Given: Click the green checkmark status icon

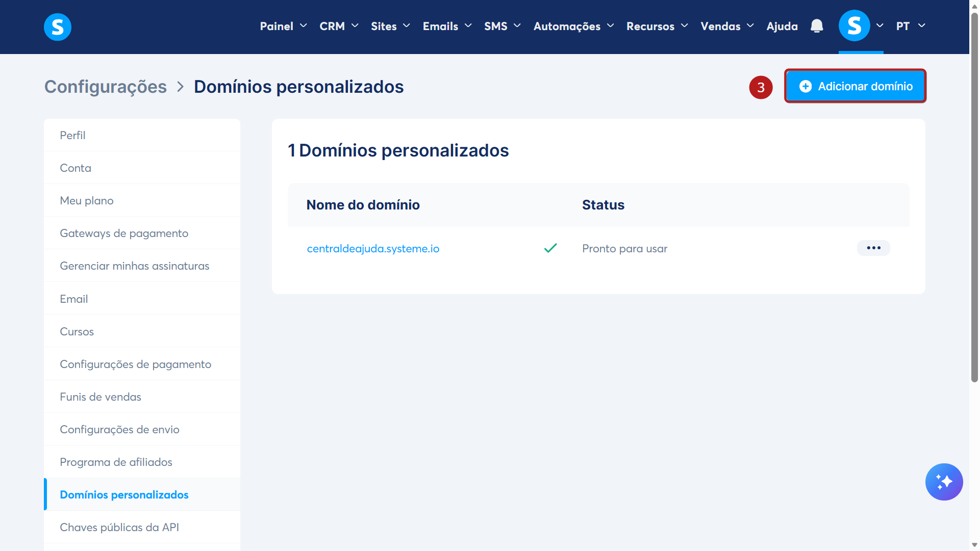Looking at the screenshot, I should 550,248.
